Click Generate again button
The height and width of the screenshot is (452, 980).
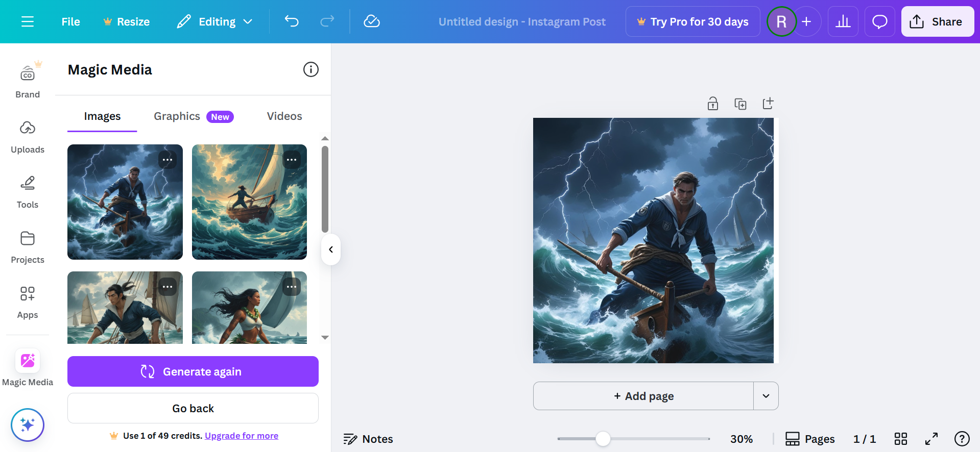[x=193, y=371]
